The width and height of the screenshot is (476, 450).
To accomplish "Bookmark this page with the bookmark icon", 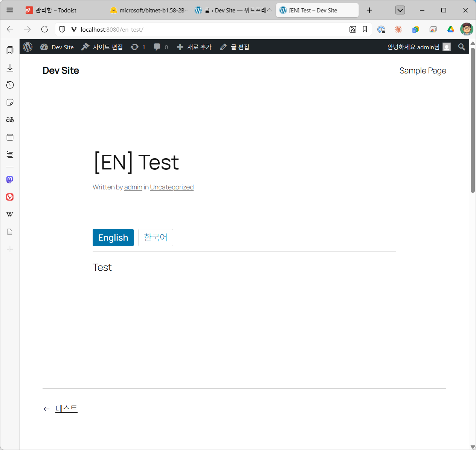I will coord(365,29).
